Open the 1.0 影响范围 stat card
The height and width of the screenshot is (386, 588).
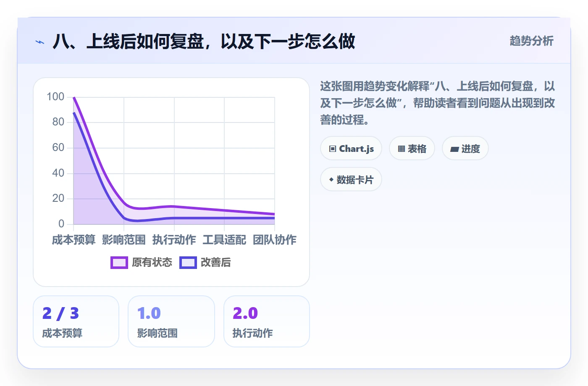[x=171, y=321]
